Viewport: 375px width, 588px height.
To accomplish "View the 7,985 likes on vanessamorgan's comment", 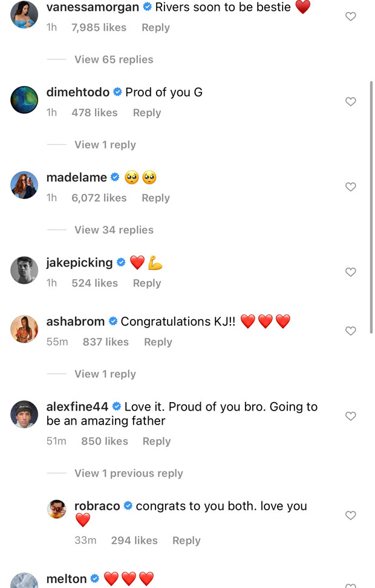I will 99,28.
